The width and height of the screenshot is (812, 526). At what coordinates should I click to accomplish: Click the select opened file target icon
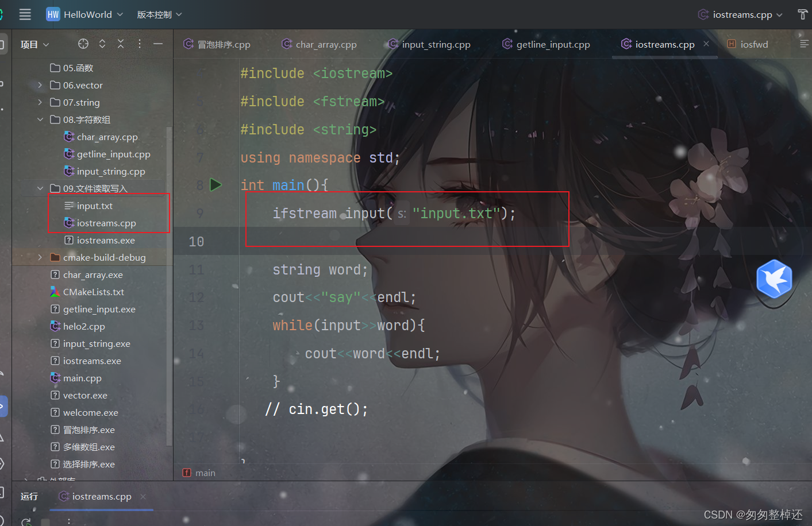point(83,44)
